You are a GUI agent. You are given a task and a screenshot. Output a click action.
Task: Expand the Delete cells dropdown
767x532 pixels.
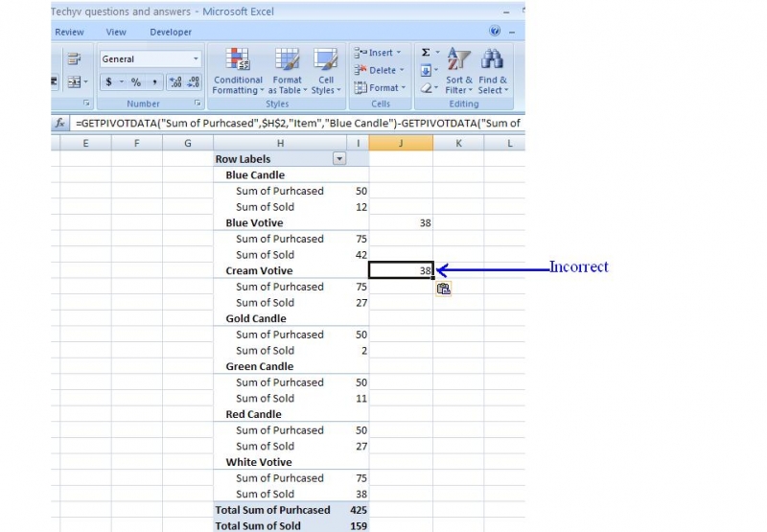tap(402, 70)
